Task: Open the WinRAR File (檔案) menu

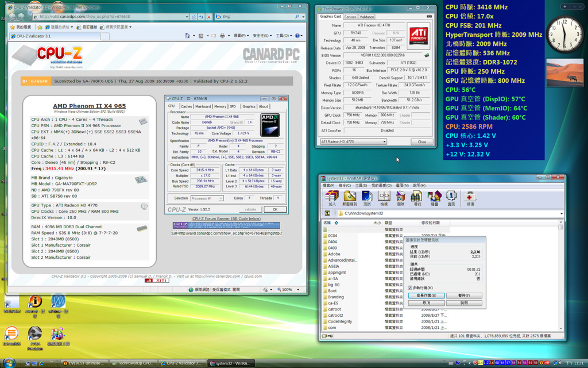Action: point(328,186)
